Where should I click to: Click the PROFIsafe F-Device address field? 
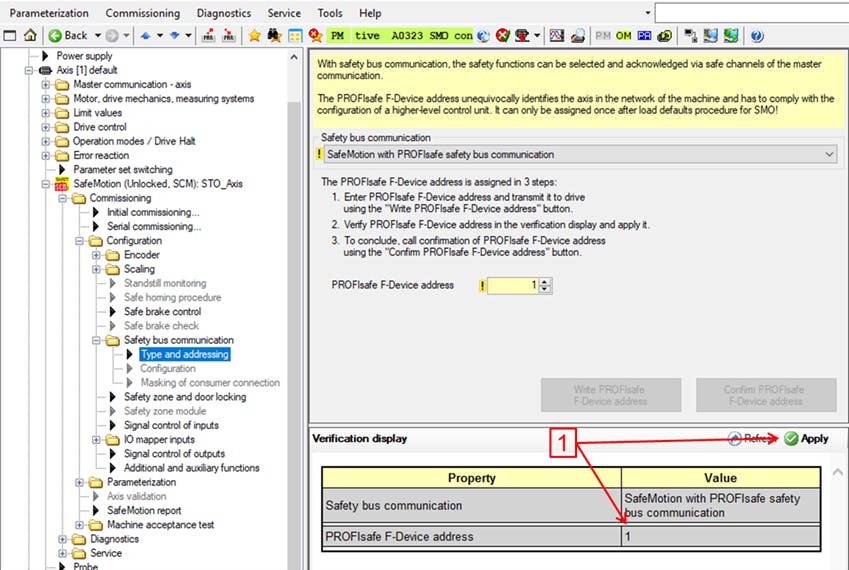pos(512,285)
